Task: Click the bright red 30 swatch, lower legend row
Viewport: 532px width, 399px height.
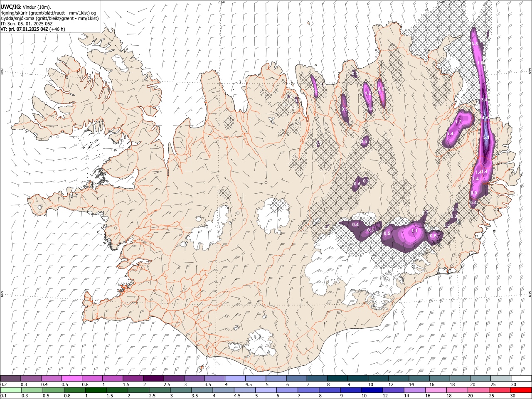Action: click(520, 390)
